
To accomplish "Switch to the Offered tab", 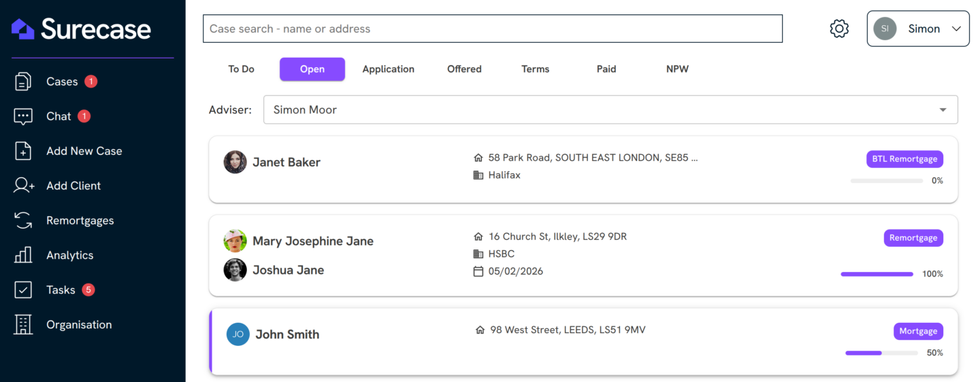I will pos(464,69).
